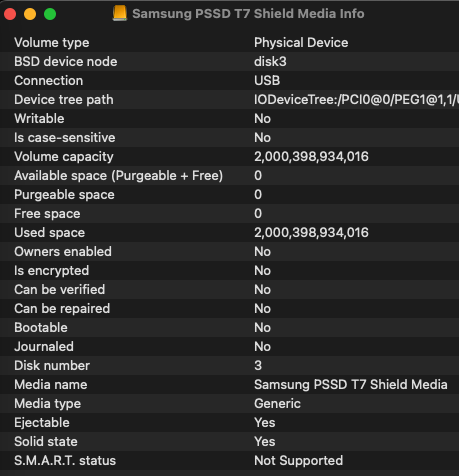This screenshot has width=459, height=476.
Task: Click the Connection USB row
Action: point(229,81)
